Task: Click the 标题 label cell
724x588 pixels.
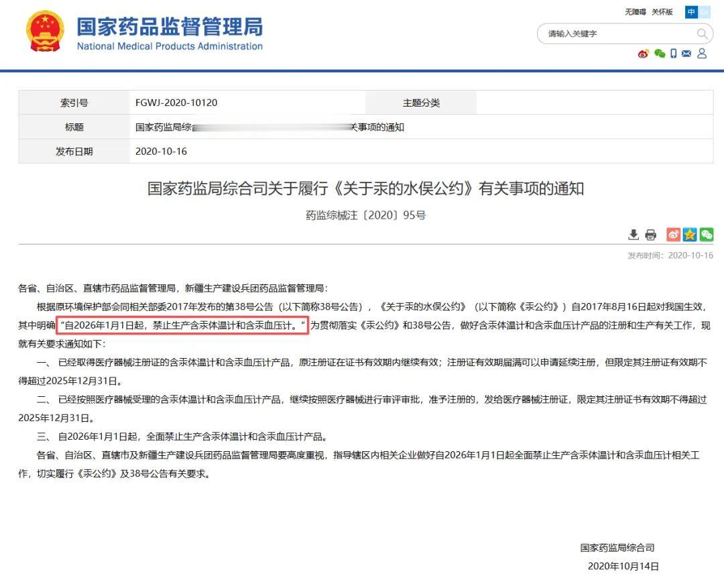Action: (x=74, y=127)
